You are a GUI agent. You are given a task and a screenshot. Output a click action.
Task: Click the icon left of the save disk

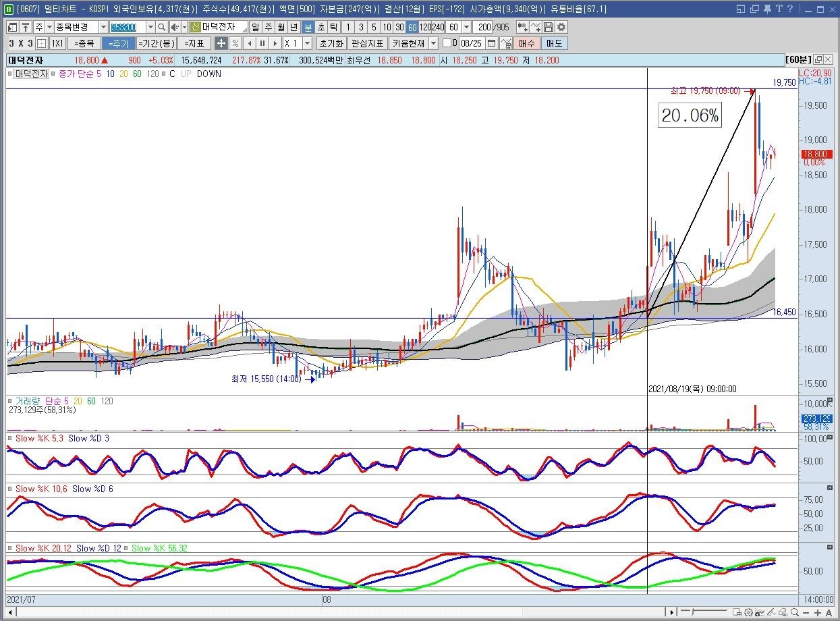[x=536, y=27]
